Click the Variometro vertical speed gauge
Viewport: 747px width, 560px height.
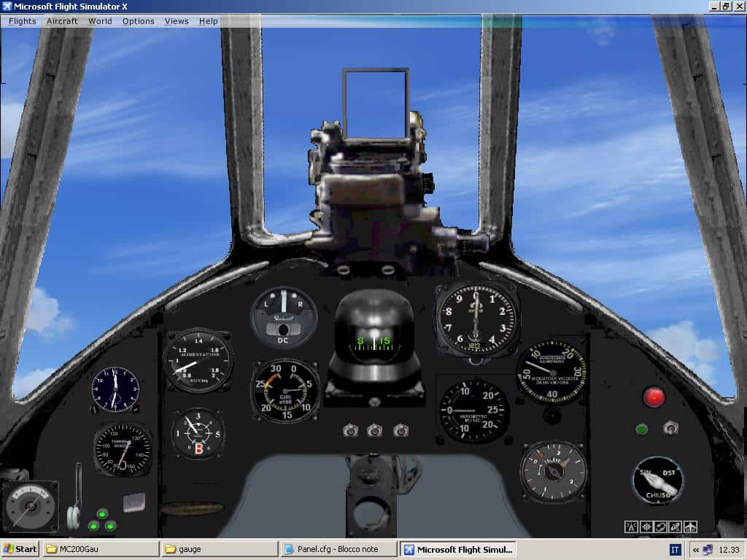coord(475,411)
